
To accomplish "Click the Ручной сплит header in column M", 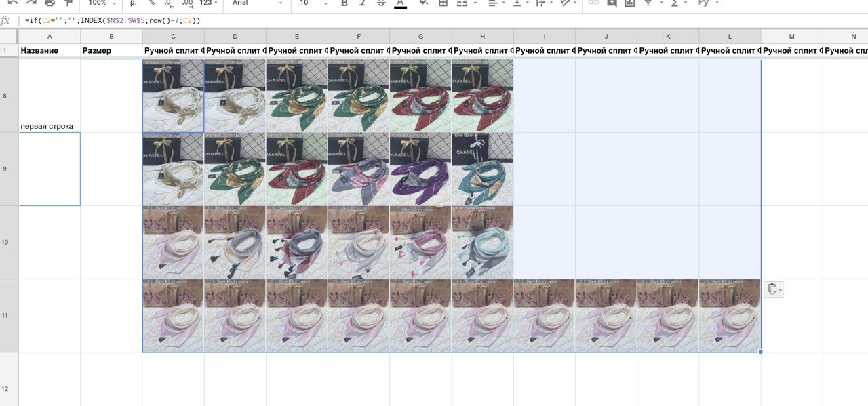I will [791, 51].
